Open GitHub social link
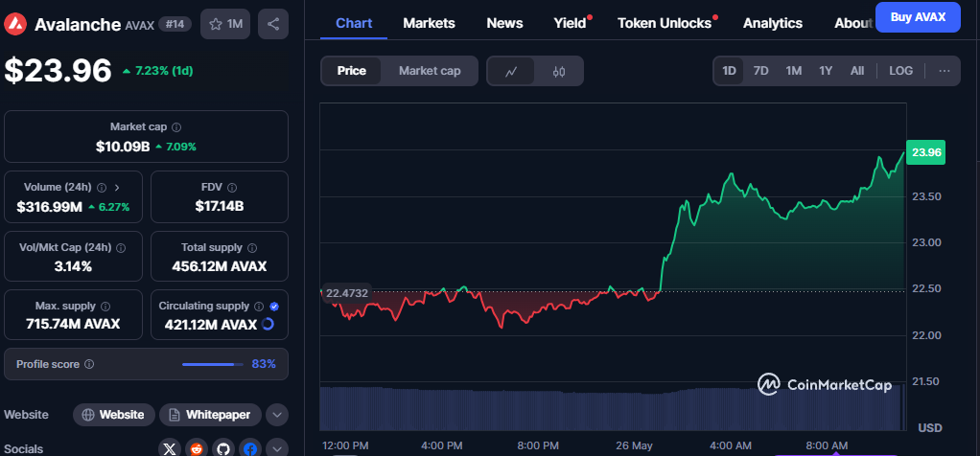This screenshot has width=980, height=456. click(x=223, y=448)
